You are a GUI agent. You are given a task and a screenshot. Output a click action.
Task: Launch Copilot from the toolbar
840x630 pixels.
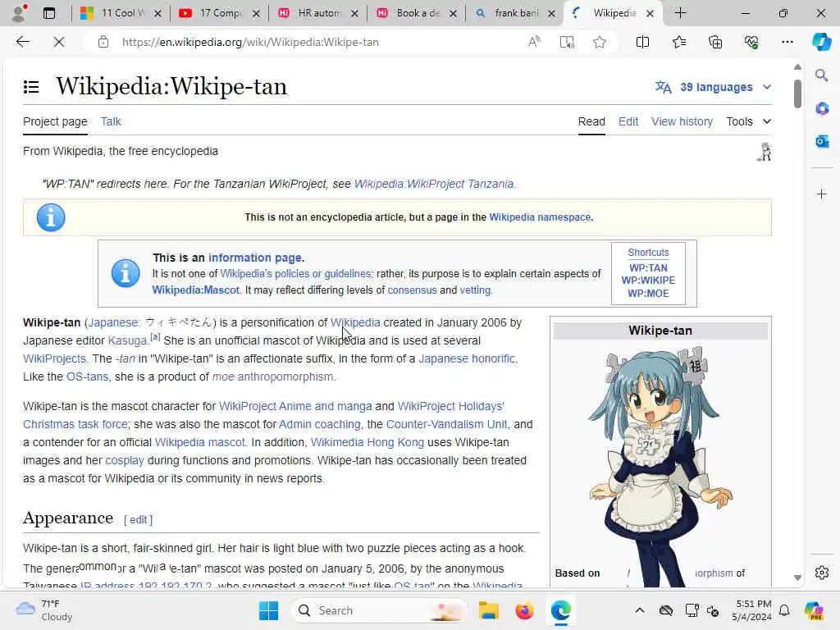tap(821, 42)
